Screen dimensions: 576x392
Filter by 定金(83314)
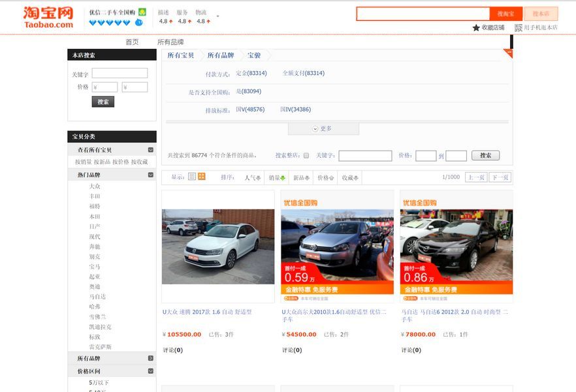251,73
